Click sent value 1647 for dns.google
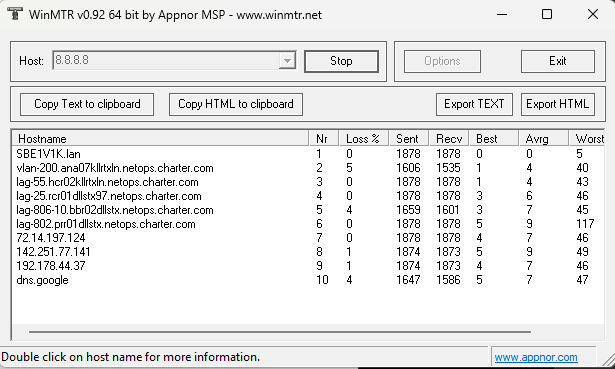This screenshot has width=615, height=369. click(408, 280)
